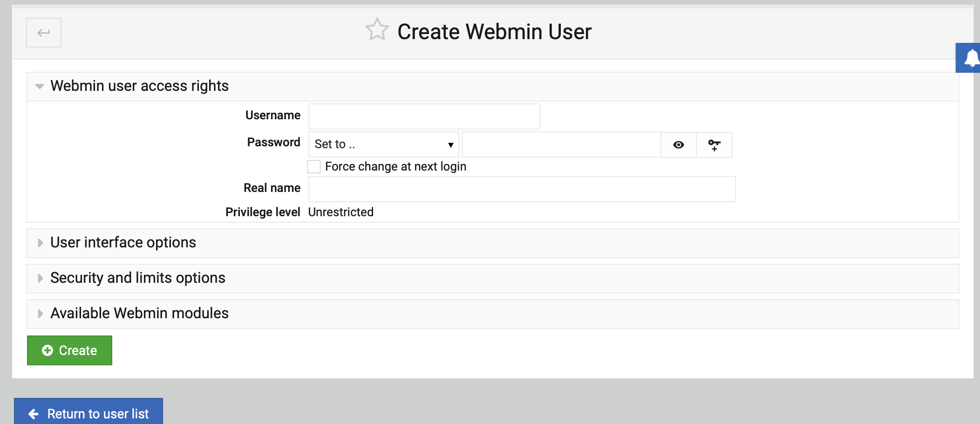Viewport: 980px width, 424px height.
Task: Generate a random password with key icon
Action: coord(714,145)
